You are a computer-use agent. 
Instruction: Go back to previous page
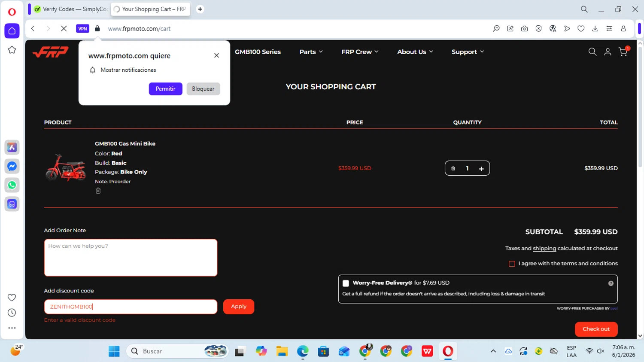click(x=33, y=29)
